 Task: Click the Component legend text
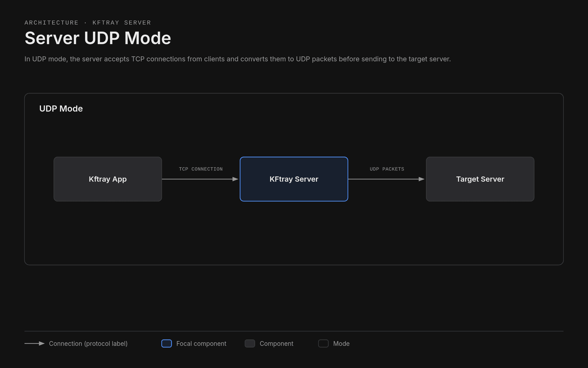(277, 344)
